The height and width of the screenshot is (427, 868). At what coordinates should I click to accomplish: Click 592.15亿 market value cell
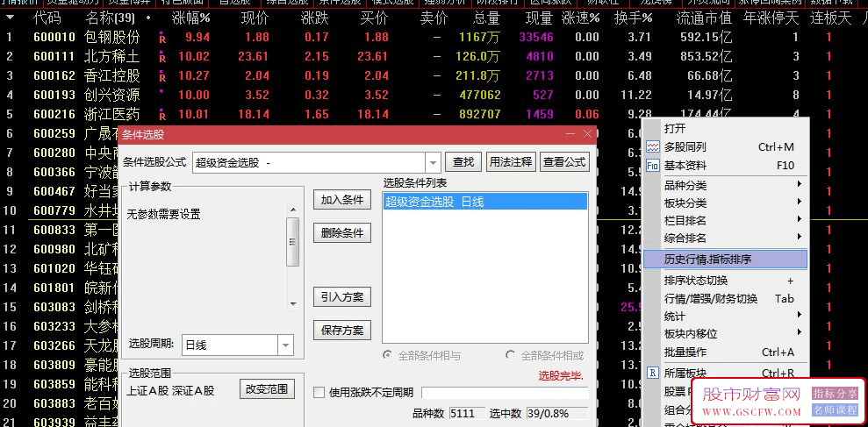pyautogui.click(x=706, y=38)
